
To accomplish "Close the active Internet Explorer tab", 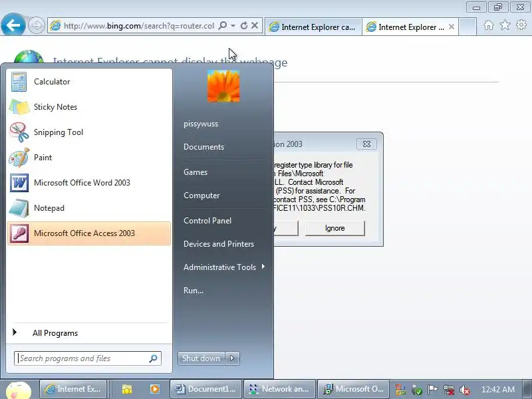I will 452,27.
